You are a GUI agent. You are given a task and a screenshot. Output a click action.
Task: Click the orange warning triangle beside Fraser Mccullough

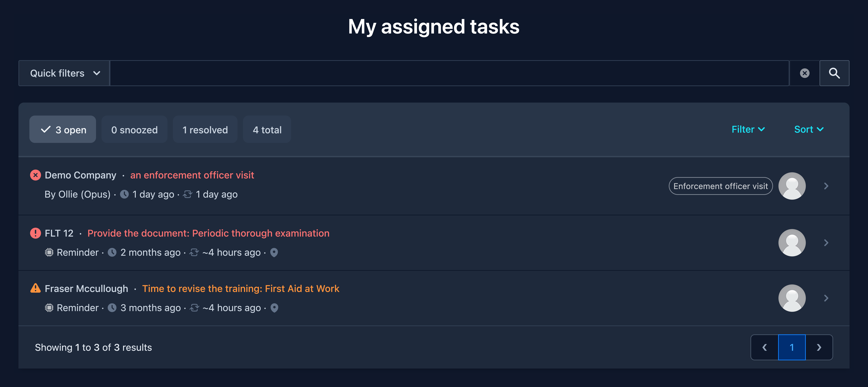click(x=35, y=288)
